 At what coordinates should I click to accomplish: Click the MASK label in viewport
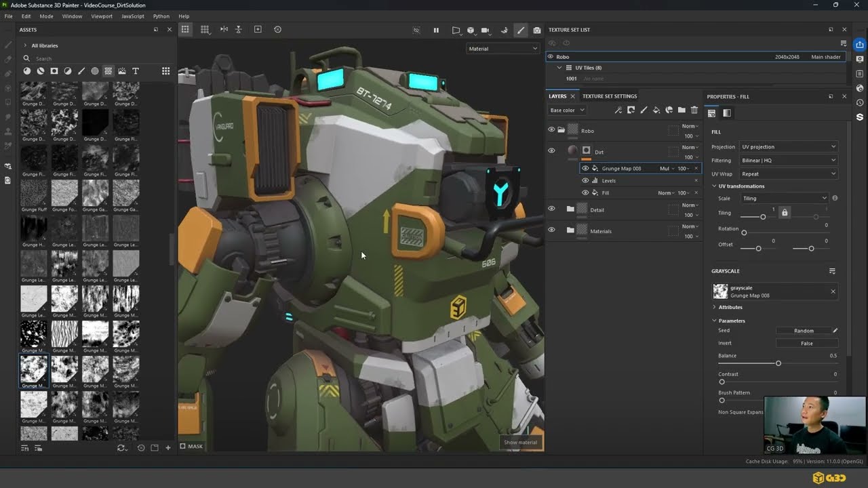click(195, 446)
